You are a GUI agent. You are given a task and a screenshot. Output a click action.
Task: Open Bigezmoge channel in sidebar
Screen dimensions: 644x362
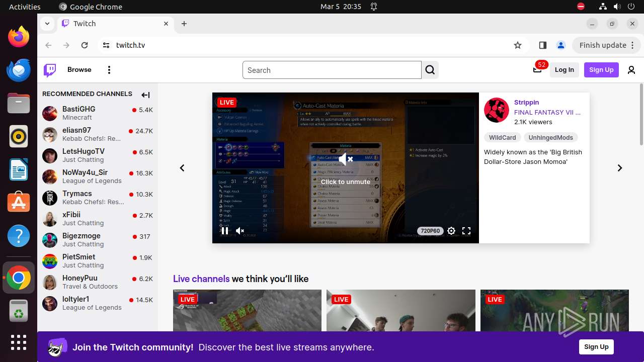point(98,240)
